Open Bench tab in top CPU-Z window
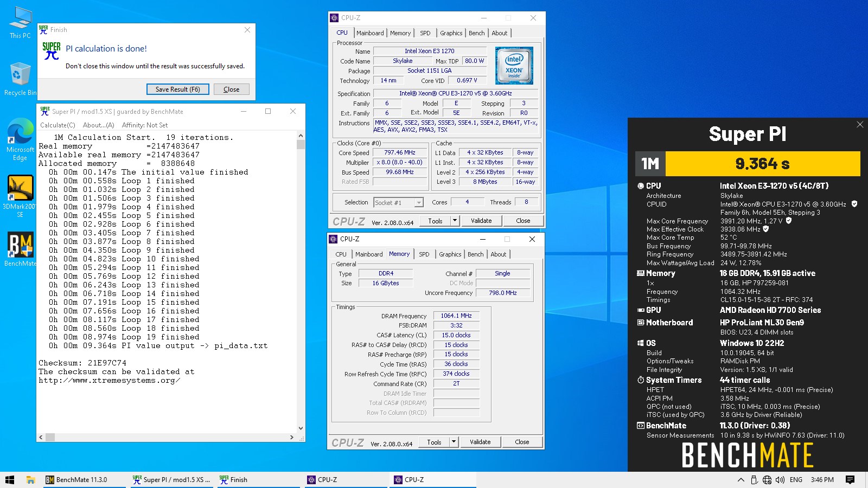 (477, 33)
